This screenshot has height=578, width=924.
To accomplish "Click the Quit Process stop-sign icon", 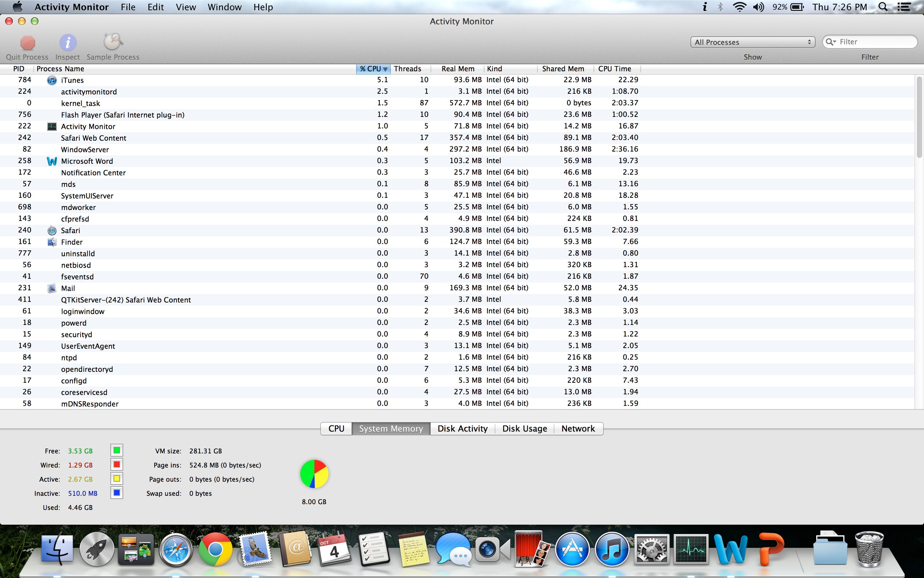I will (x=28, y=42).
